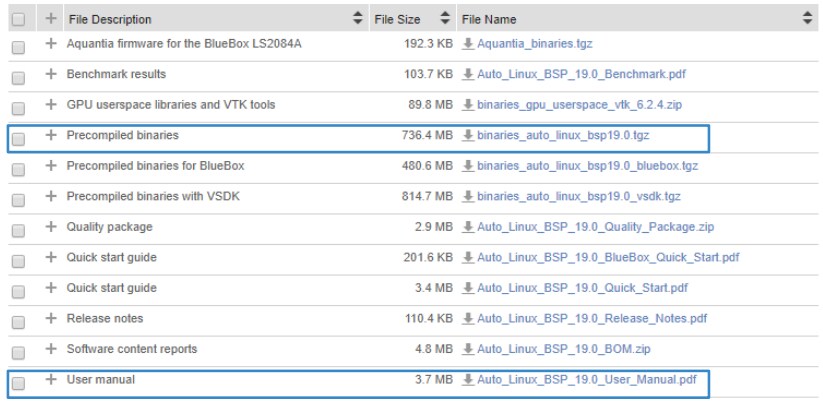Select the User manual row checkbox
The height and width of the screenshot is (406, 823).
15,380
